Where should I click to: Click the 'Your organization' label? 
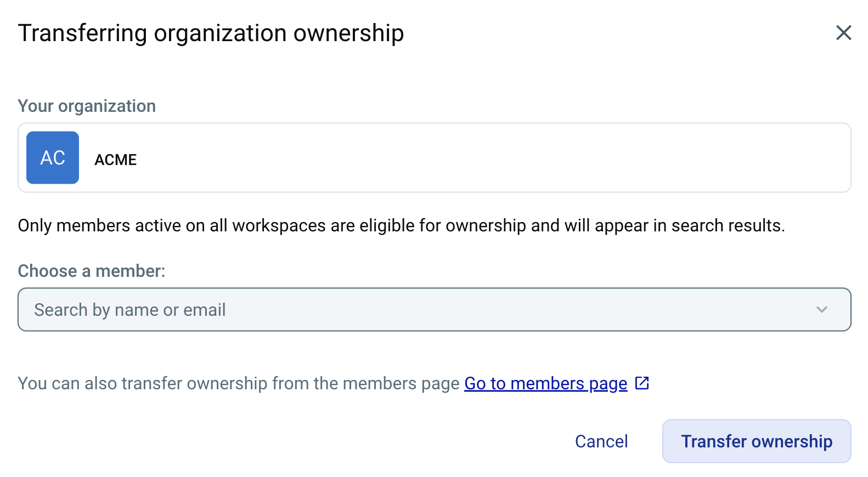(x=87, y=106)
